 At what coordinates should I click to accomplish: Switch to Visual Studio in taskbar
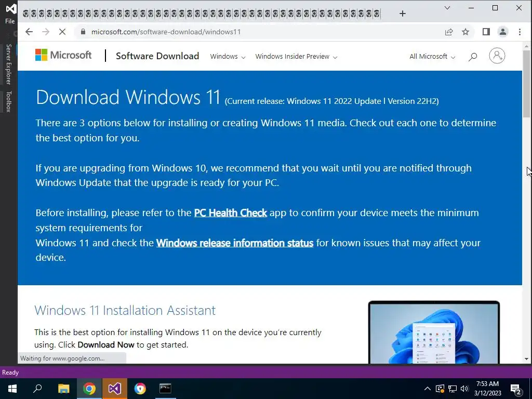coord(115,389)
